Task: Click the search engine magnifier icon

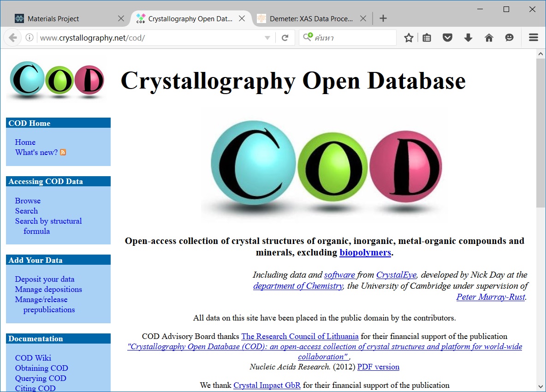Action: click(308, 37)
